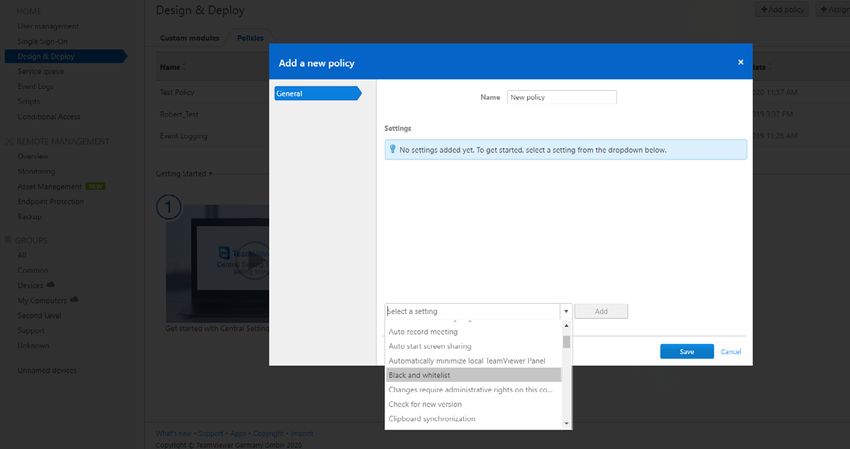This screenshot has height=449, width=850.
Task: Sort policies by Name column
Action: [x=170, y=67]
